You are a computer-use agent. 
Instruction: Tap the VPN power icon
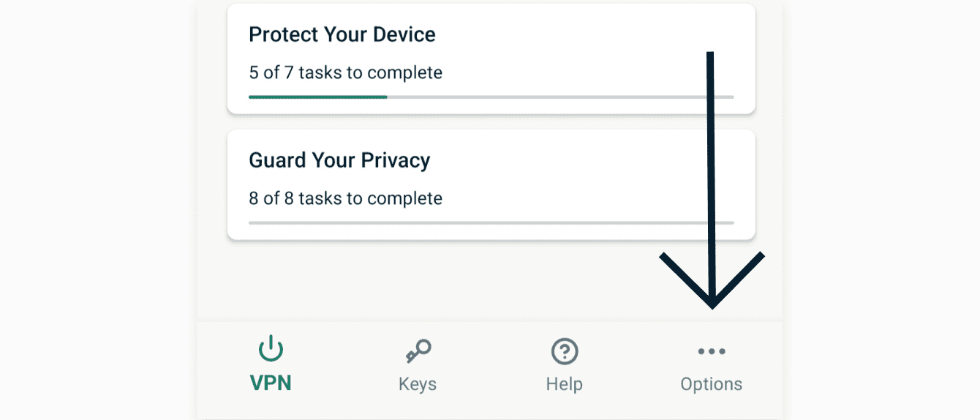pyautogui.click(x=271, y=350)
